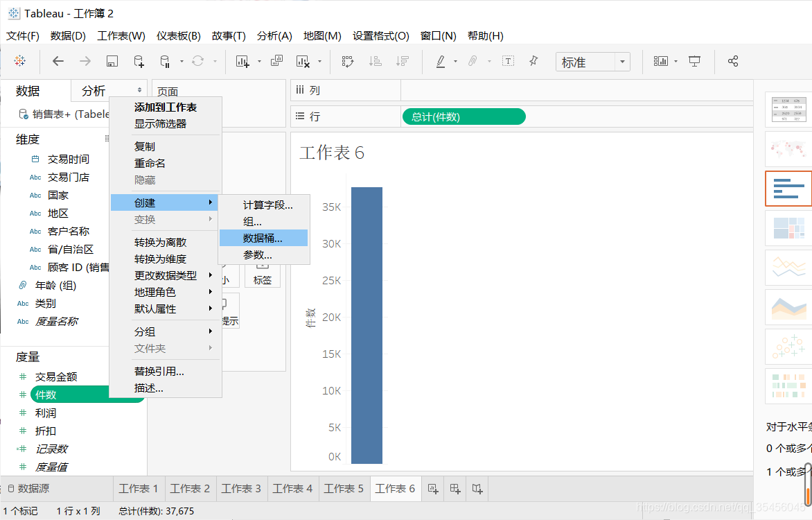Click the 标签 marks card button
The height and width of the screenshot is (520, 812).
[x=262, y=275]
